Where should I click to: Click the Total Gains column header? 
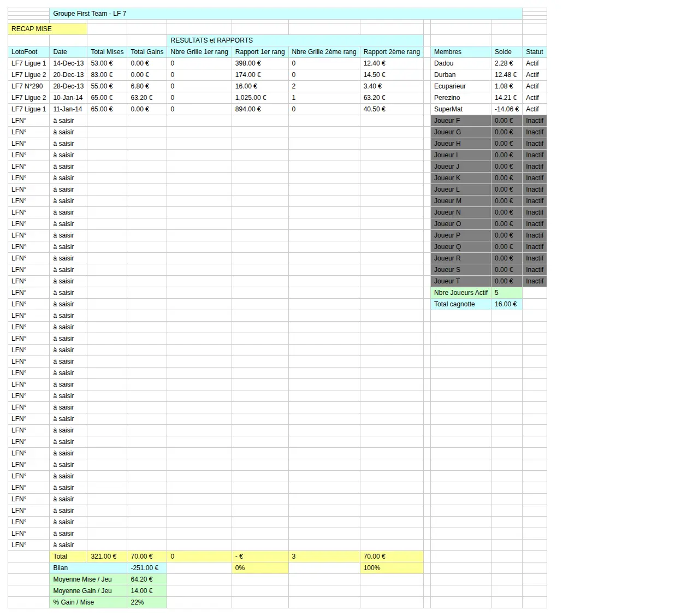tap(147, 52)
